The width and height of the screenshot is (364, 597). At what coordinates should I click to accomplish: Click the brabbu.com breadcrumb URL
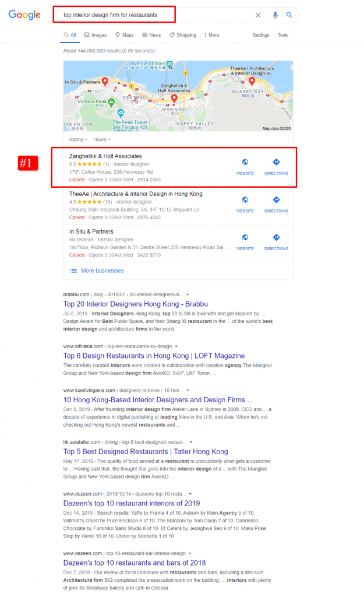123,294
